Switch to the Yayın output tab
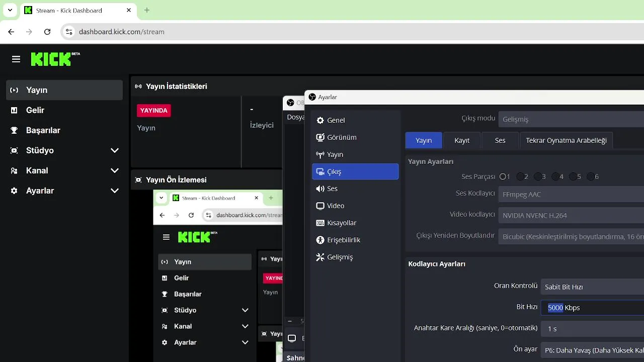The width and height of the screenshot is (644, 362). pos(424,140)
